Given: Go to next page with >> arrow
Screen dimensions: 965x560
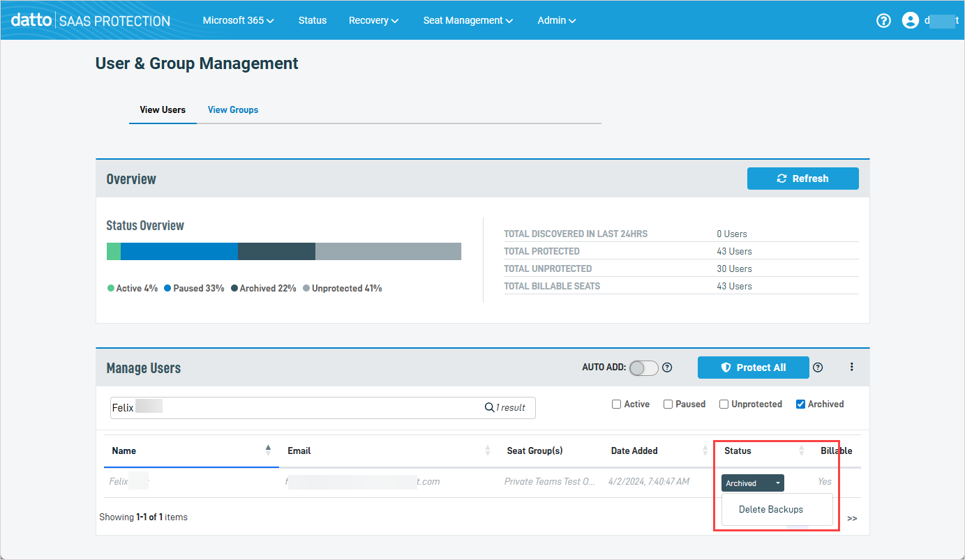Looking at the screenshot, I should [x=852, y=518].
